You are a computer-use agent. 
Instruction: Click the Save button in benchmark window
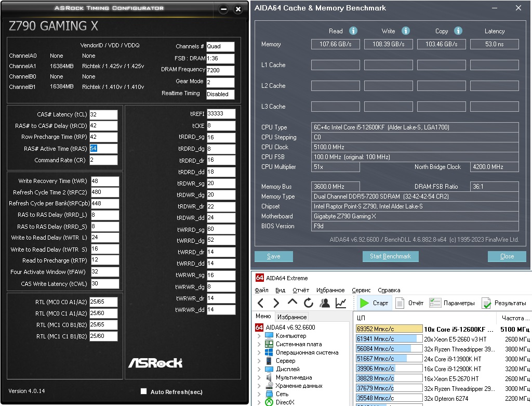point(273,256)
